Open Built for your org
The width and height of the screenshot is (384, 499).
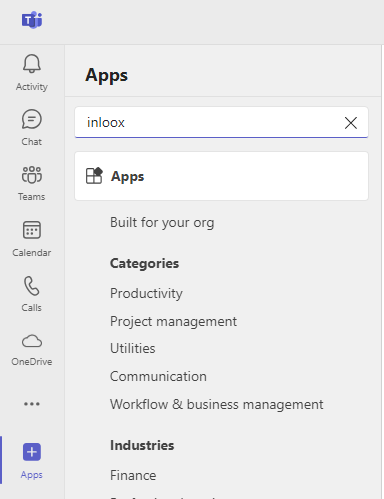tap(162, 222)
